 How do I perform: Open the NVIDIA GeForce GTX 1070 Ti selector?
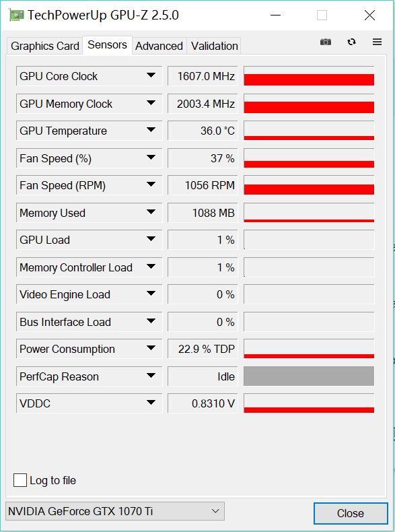tap(115, 511)
